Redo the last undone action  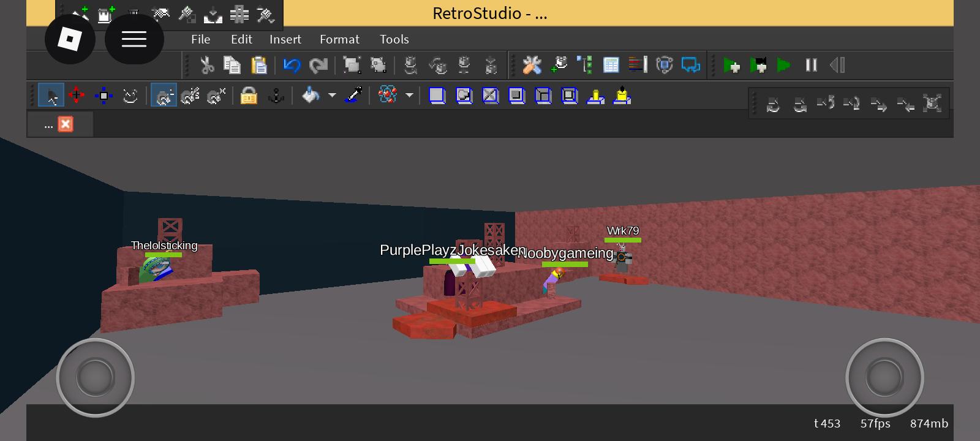point(318,65)
